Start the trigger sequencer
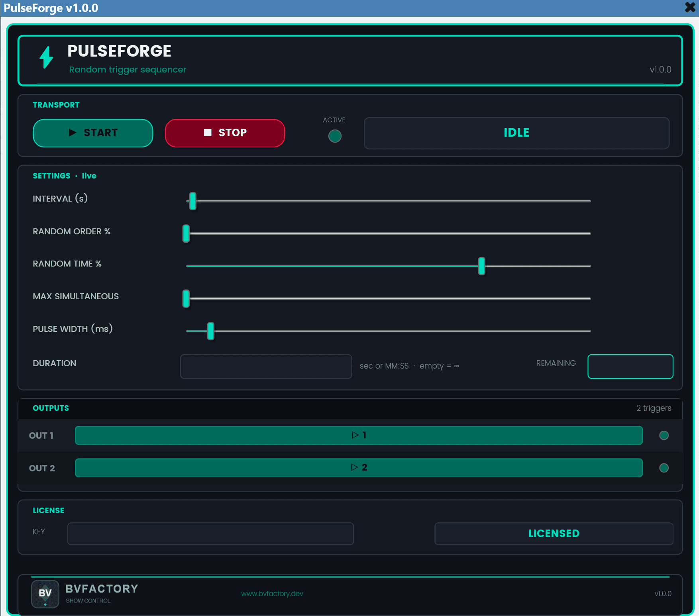 [93, 133]
